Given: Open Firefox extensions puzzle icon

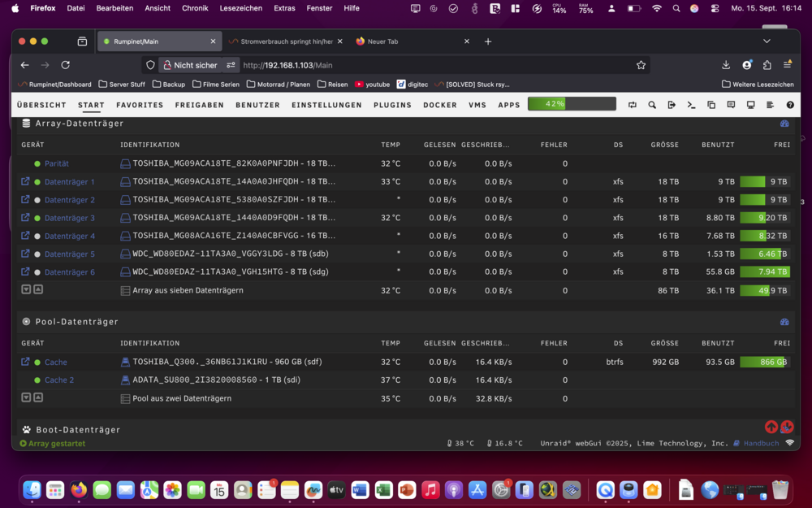Looking at the screenshot, I should [x=767, y=65].
